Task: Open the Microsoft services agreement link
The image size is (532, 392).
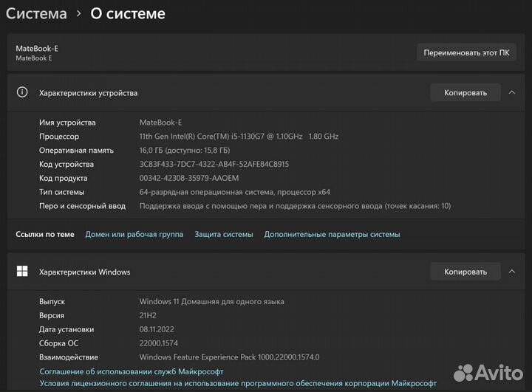Action: coord(131,371)
